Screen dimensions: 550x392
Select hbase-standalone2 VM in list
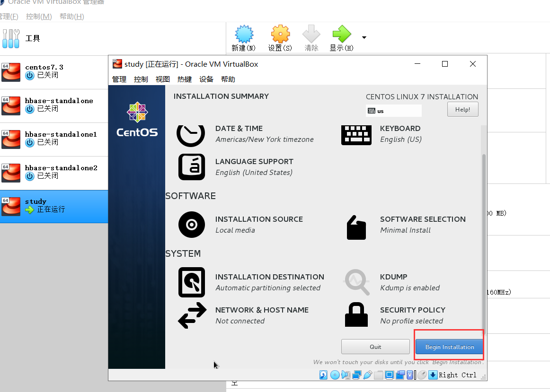coord(54,173)
